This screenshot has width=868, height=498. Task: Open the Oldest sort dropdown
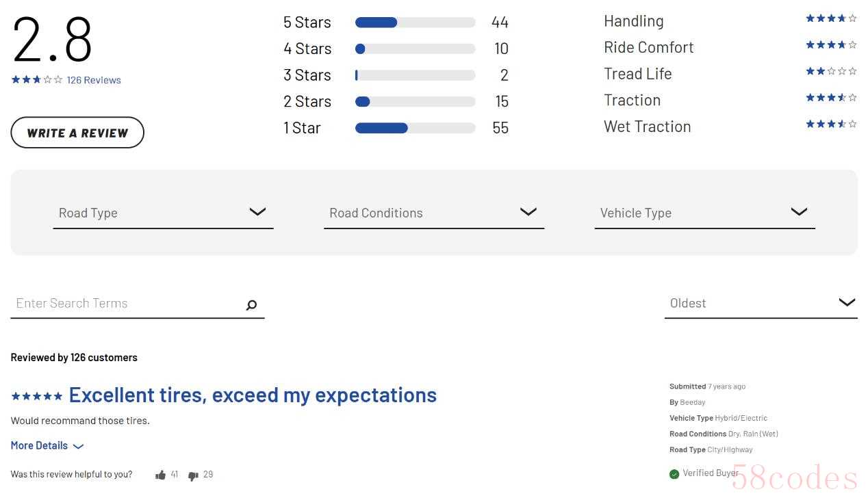pos(761,303)
